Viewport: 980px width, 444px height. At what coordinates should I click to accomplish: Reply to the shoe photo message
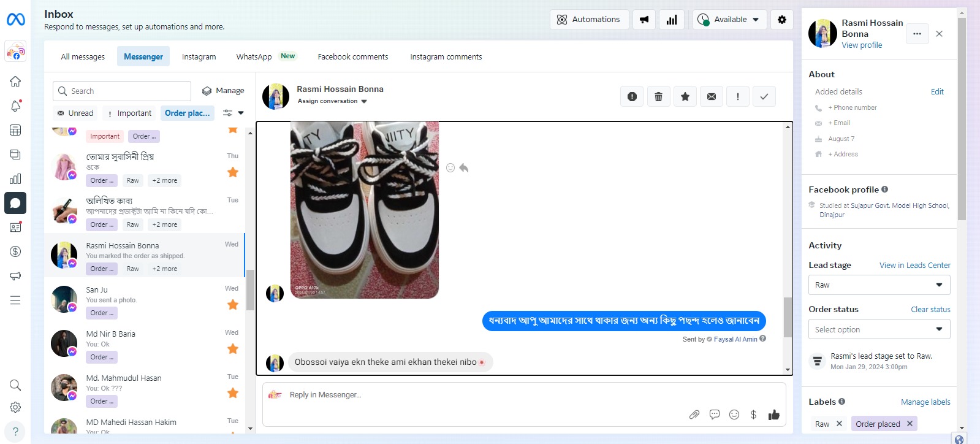point(464,168)
